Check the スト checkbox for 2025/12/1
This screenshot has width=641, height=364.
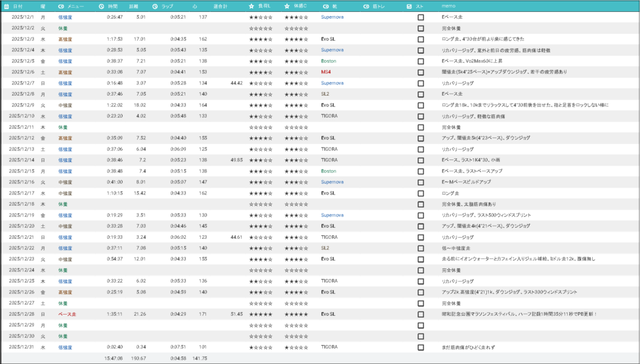pos(421,18)
